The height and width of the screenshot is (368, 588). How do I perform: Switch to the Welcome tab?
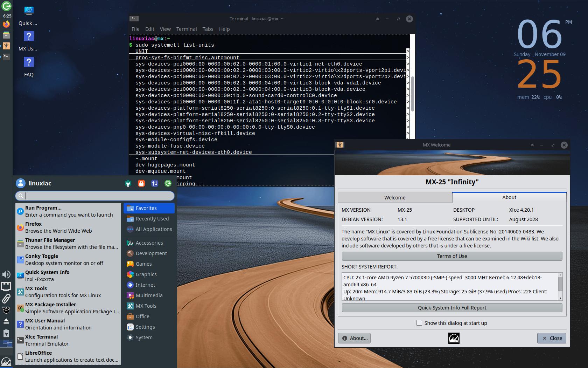(x=395, y=197)
